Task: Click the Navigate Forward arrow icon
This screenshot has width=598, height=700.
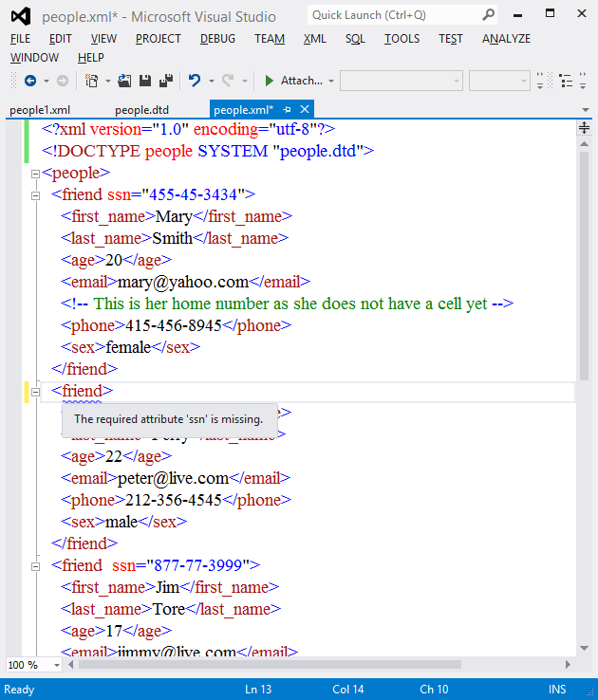Action: [x=63, y=81]
